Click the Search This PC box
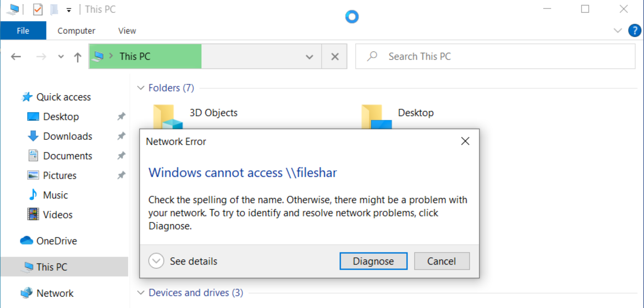This screenshot has height=308, width=644. [495, 56]
